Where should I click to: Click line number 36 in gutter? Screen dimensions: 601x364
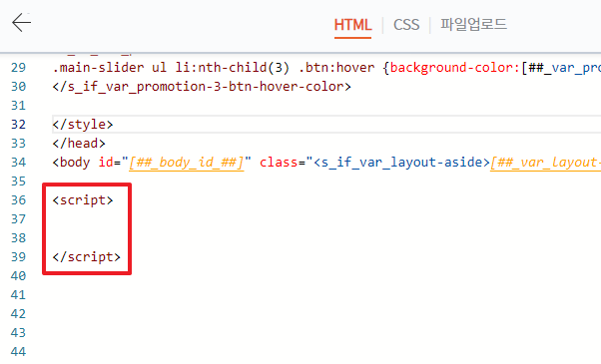point(18,200)
